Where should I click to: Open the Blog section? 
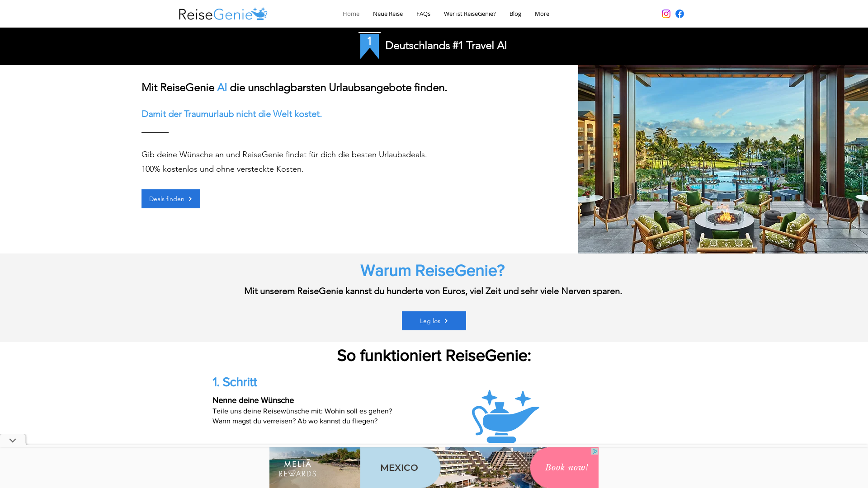tap(515, 14)
